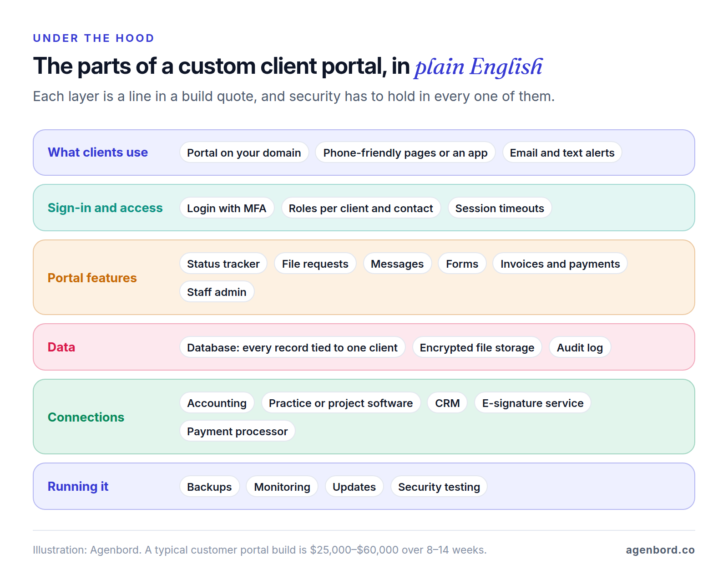This screenshot has height=580, width=728.
Task: Select the 'Payment processor' chip
Action: [237, 431]
